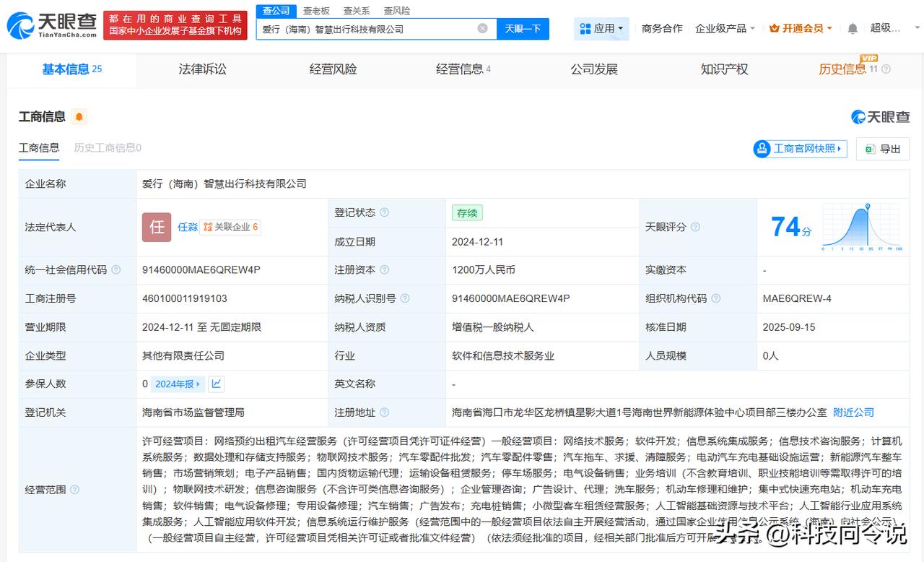Open the 参保人数 trend chart icon

[216, 384]
